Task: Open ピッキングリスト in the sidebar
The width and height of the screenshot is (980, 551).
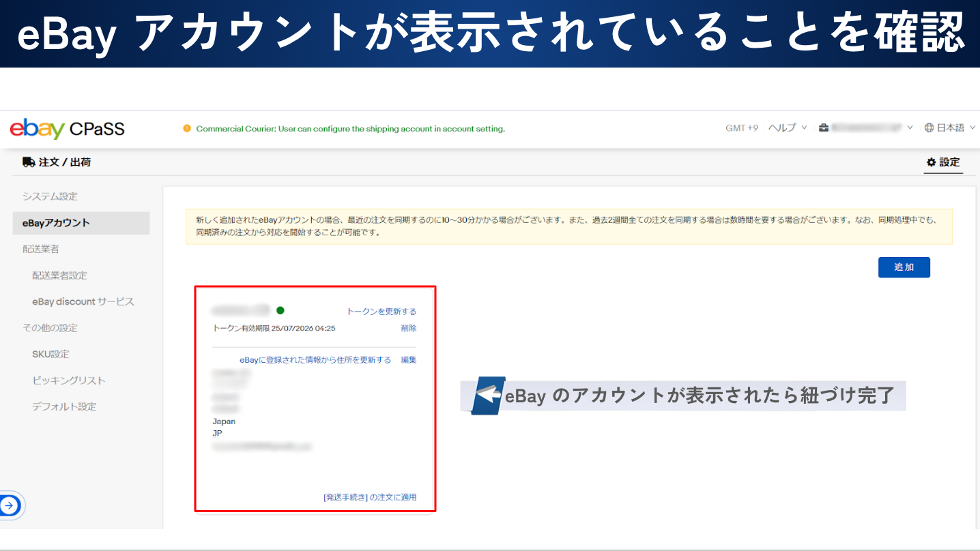Action: [69, 381]
